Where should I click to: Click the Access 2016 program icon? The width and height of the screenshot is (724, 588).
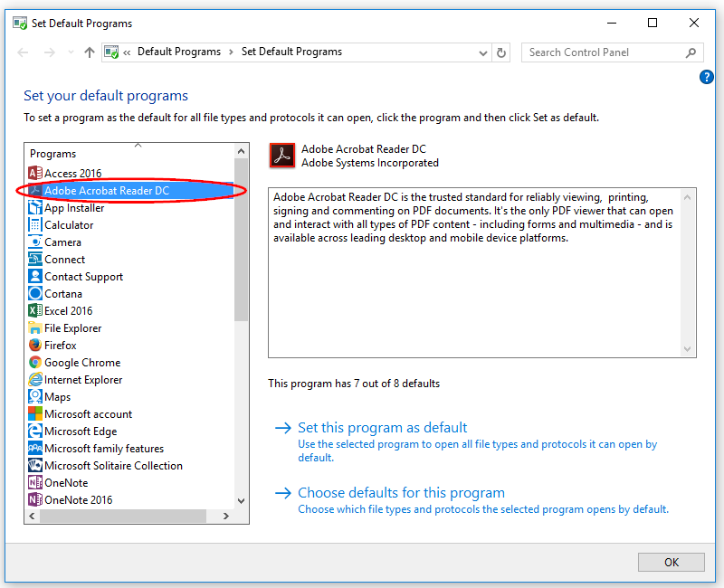click(35, 173)
